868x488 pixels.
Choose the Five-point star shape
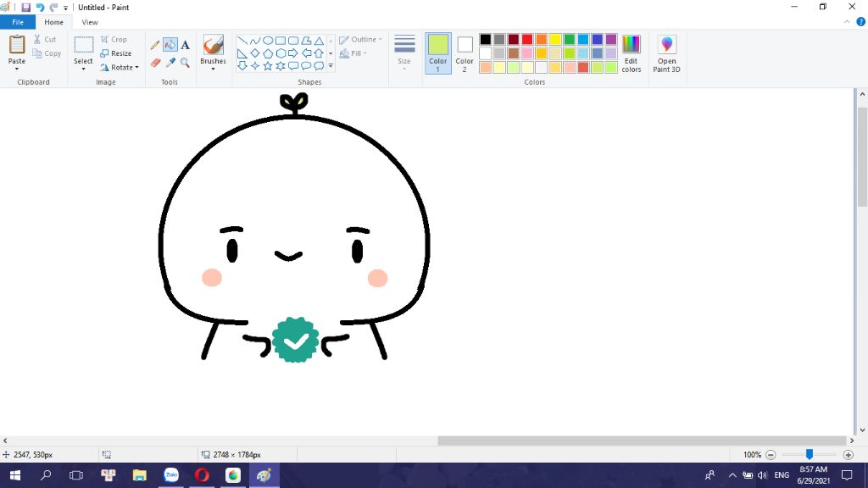(268, 66)
